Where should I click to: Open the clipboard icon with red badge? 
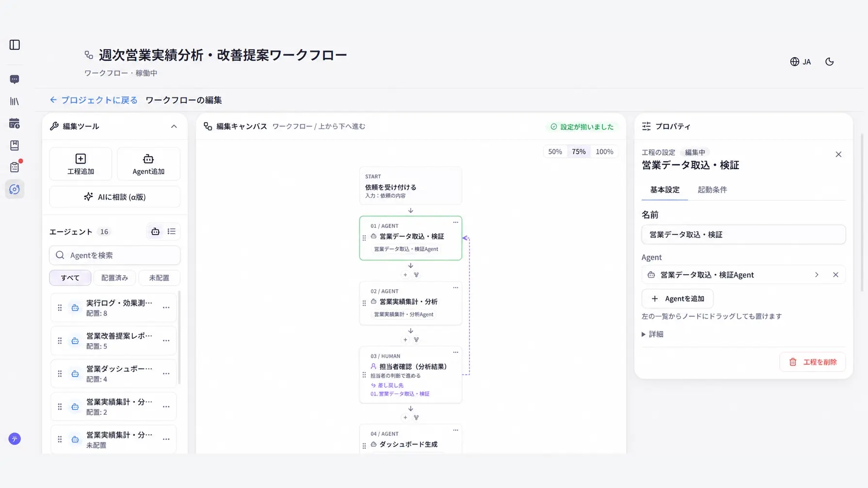pyautogui.click(x=15, y=167)
